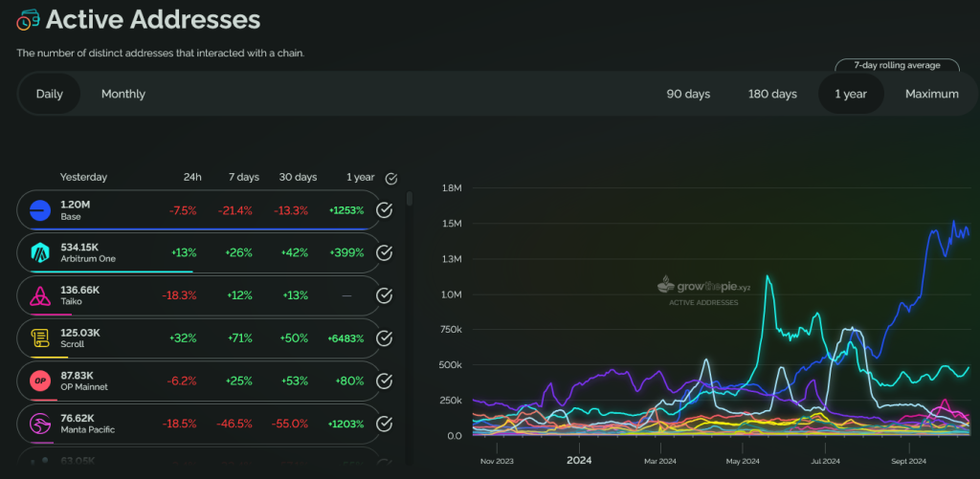The image size is (980, 479).
Task: Deselect Taiko chain checkmark
Action: click(x=385, y=295)
